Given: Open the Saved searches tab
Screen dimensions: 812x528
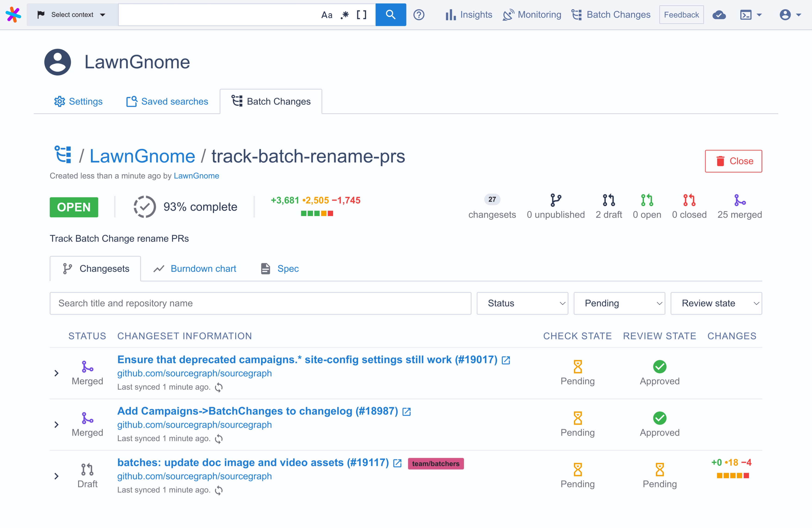Looking at the screenshot, I should (167, 101).
